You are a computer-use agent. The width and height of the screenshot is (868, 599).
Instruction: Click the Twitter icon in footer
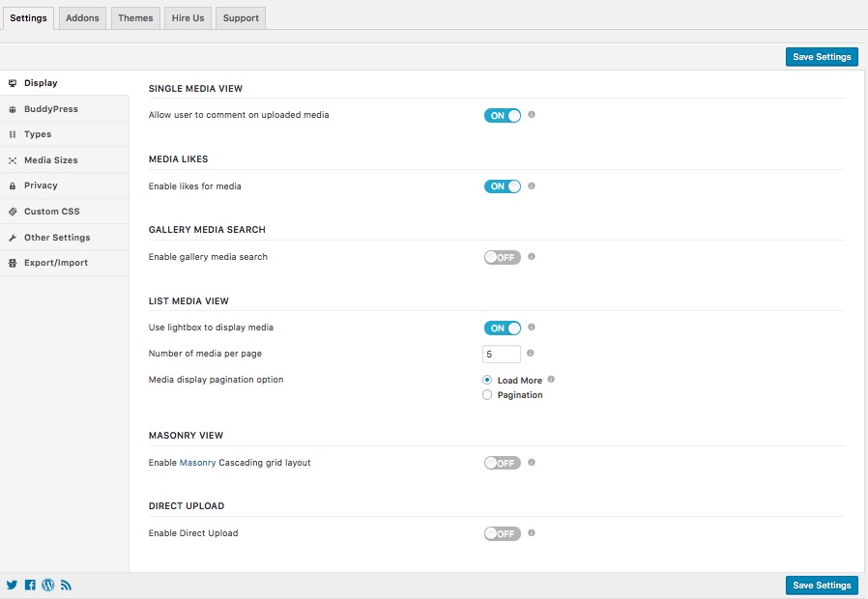coord(13,585)
